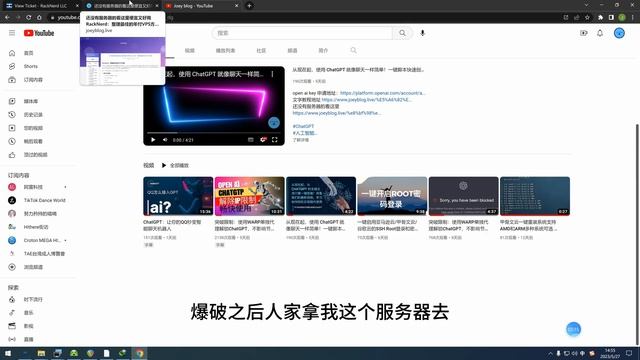Open Chrome extensions puzzle icon
Viewport: 640px width, 360px height.
pos(600,17)
